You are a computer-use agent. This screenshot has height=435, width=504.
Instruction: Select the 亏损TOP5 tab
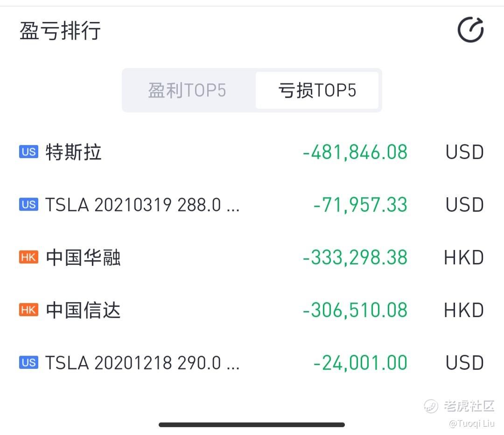pos(317,90)
